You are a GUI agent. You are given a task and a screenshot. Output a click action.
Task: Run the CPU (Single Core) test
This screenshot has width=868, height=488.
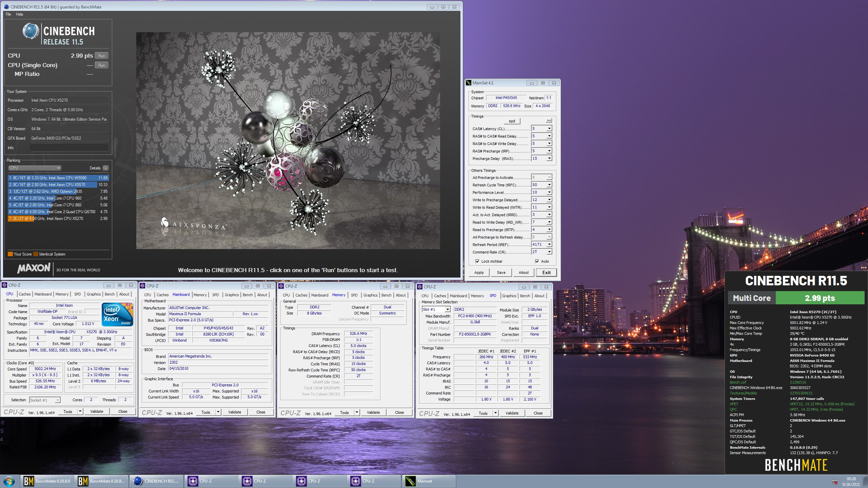click(x=102, y=65)
